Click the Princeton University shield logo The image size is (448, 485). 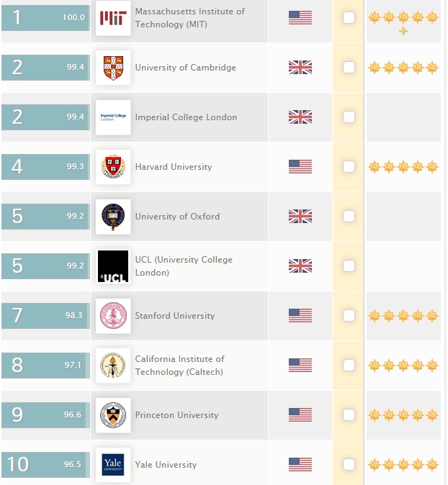click(x=113, y=415)
